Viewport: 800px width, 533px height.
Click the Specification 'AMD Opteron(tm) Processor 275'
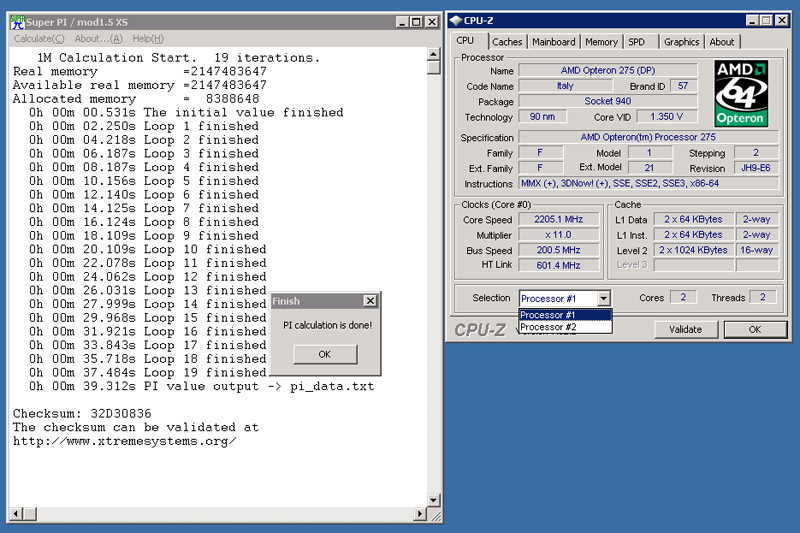(x=648, y=137)
